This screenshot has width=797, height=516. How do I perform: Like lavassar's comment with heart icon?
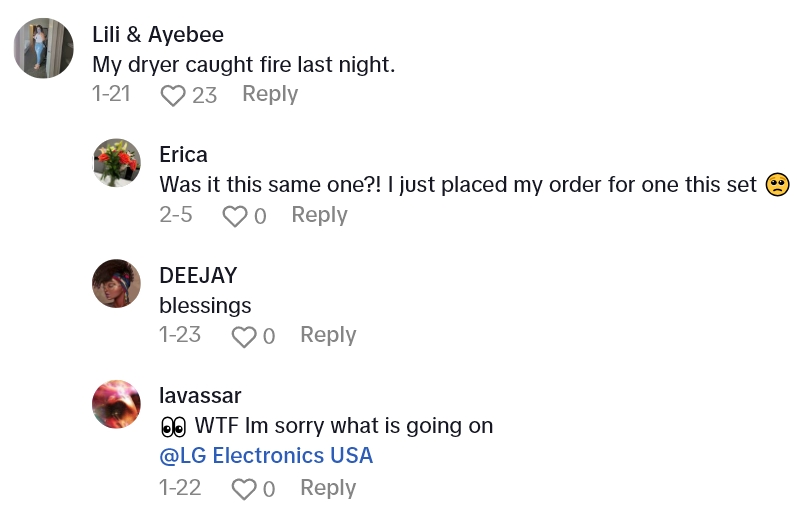(243, 489)
